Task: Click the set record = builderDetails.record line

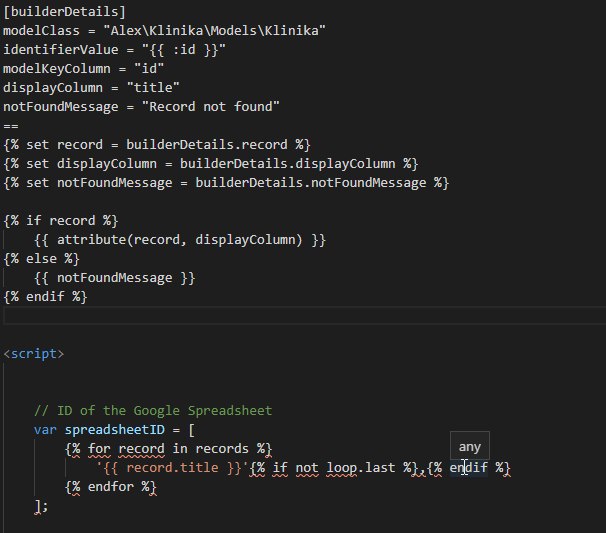Action: click(x=157, y=145)
